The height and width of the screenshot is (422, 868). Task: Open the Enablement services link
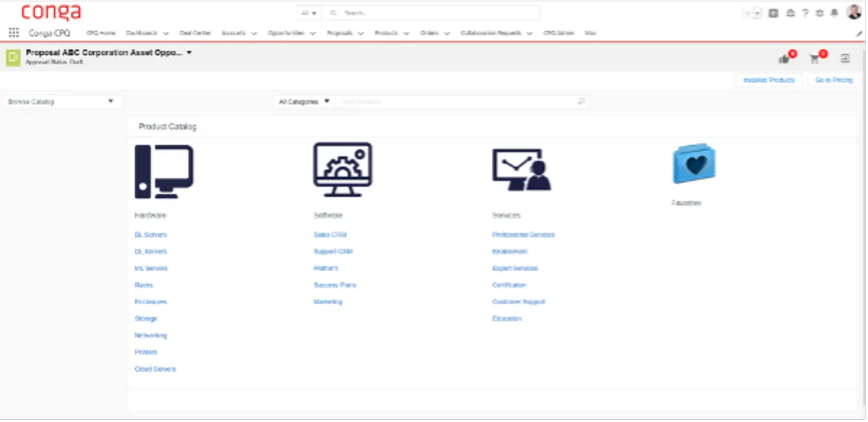(x=509, y=251)
